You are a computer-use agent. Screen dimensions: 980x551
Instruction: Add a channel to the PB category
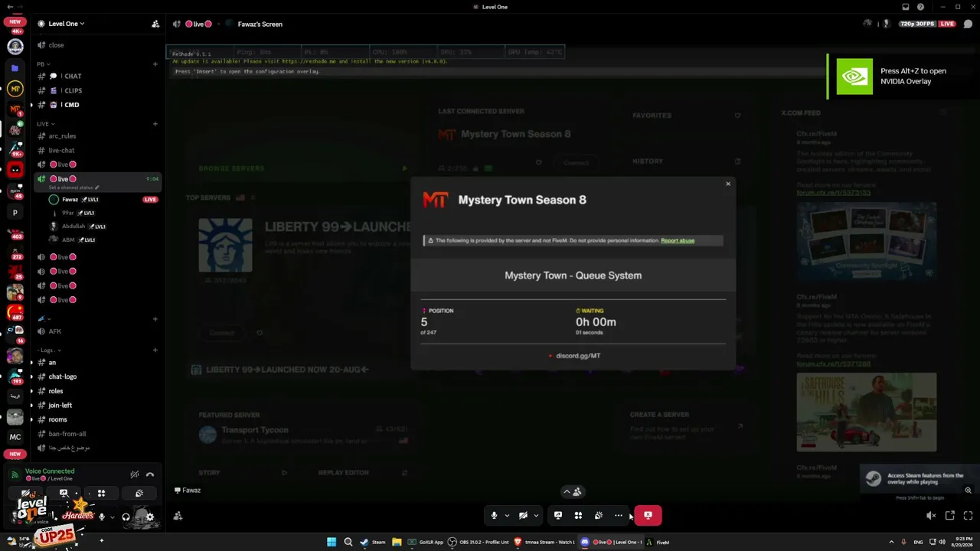coord(155,64)
